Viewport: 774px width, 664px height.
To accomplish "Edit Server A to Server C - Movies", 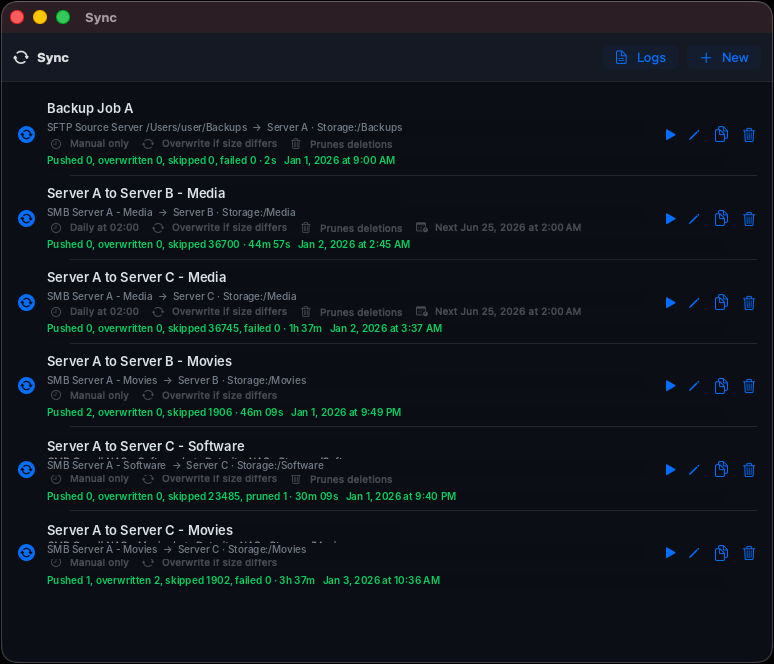I will point(694,553).
